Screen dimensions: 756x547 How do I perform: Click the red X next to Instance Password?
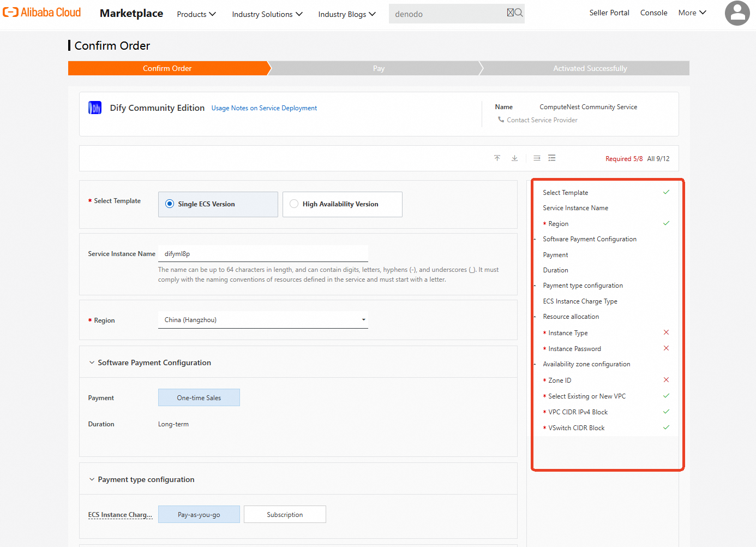click(x=666, y=348)
